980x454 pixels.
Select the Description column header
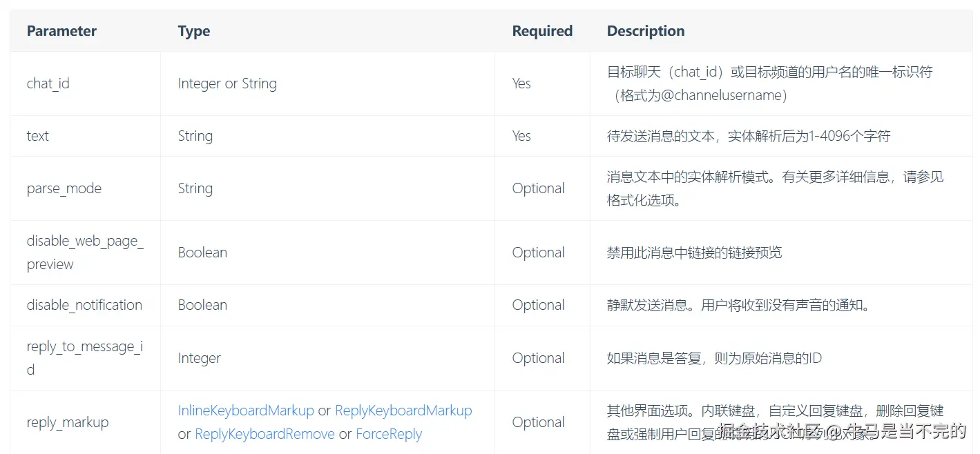(646, 31)
